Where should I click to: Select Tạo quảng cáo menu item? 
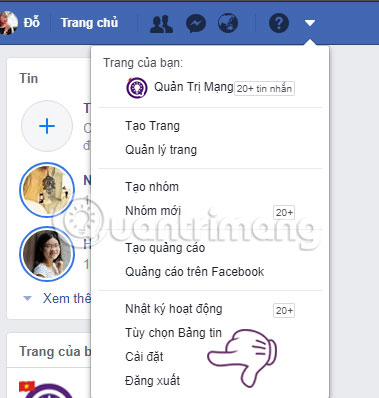[165, 248]
